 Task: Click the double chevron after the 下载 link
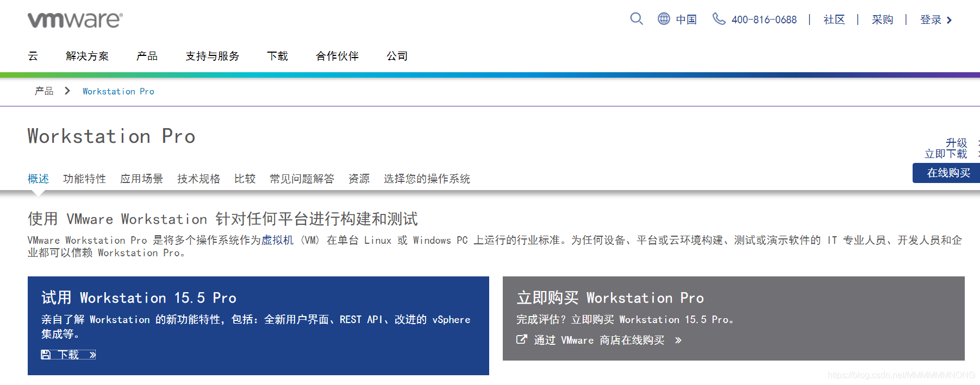pos(92,355)
